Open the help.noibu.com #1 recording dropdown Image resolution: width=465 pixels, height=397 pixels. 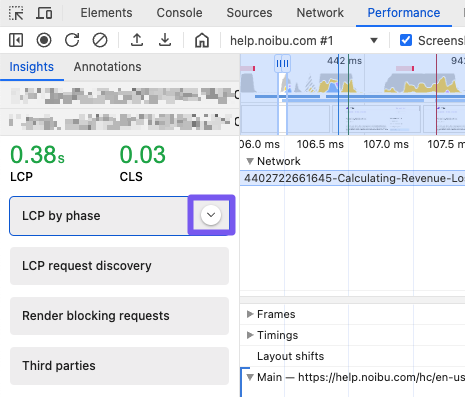coord(304,41)
